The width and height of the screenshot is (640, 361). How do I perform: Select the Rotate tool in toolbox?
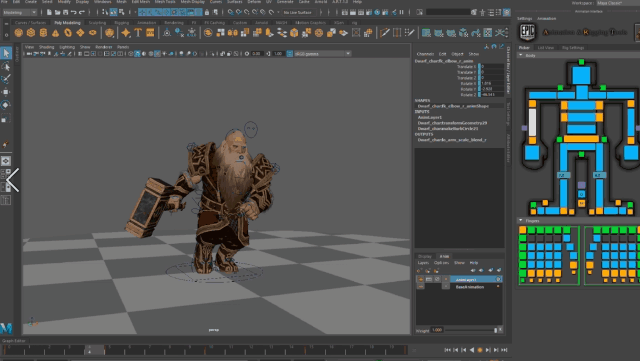[x=6, y=105]
